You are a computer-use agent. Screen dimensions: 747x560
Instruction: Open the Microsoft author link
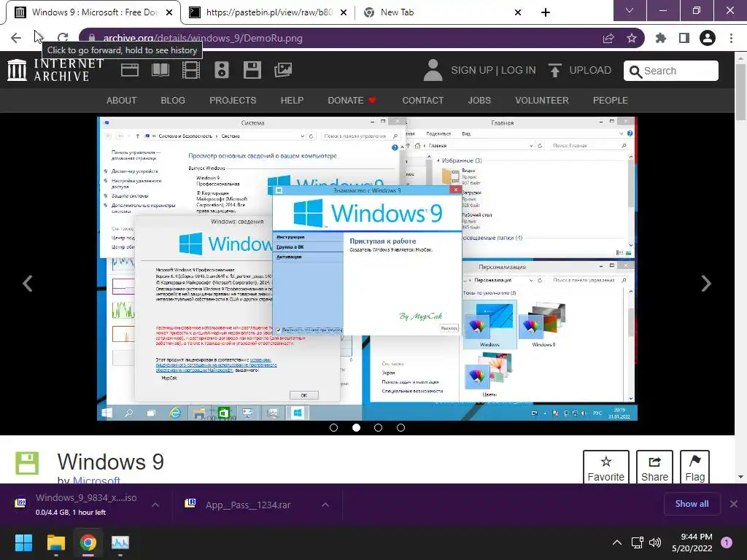(x=96, y=480)
